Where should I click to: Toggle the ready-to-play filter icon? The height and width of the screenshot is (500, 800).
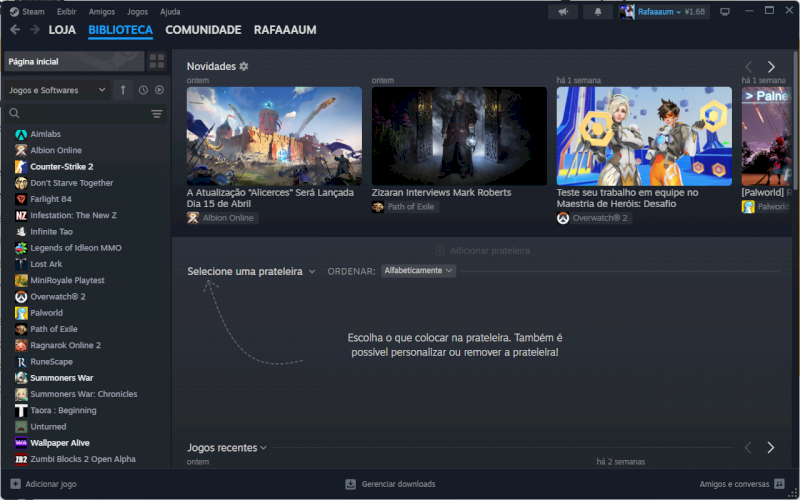click(160, 90)
